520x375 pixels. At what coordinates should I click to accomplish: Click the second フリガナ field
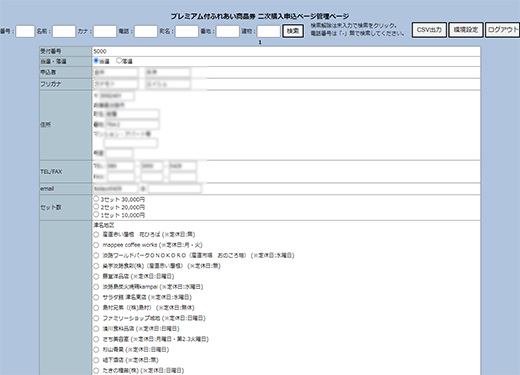[x=168, y=84]
